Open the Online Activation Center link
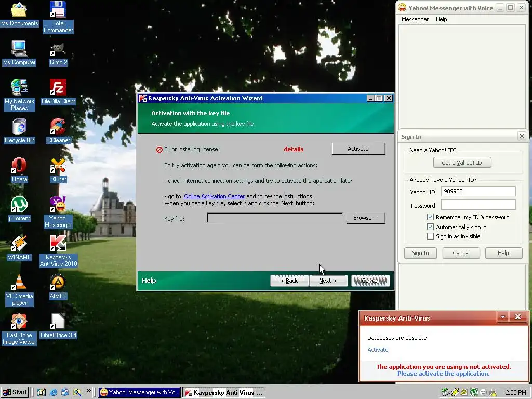This screenshot has width=532, height=399. [x=214, y=196]
